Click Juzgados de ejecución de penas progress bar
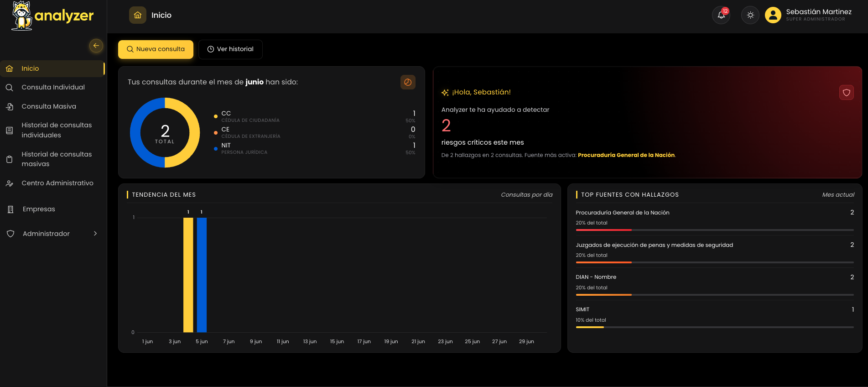The width and height of the screenshot is (868, 387). click(715, 262)
